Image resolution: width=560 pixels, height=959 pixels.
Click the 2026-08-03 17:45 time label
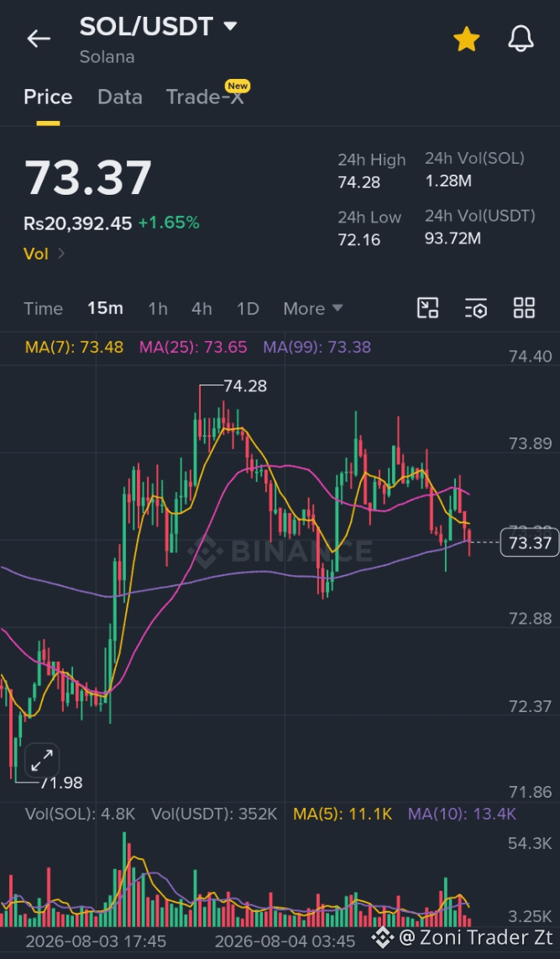point(96,941)
